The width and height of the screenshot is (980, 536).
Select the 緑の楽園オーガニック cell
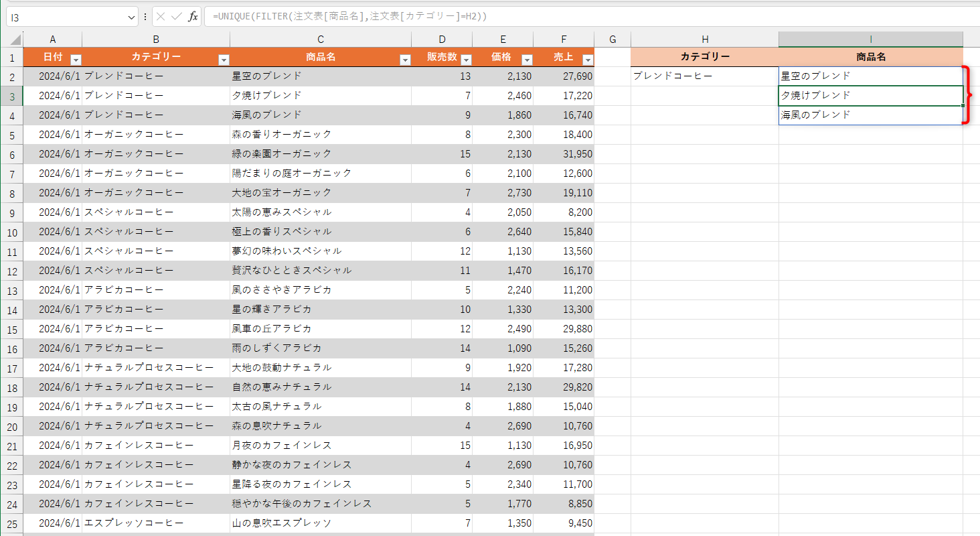click(321, 154)
